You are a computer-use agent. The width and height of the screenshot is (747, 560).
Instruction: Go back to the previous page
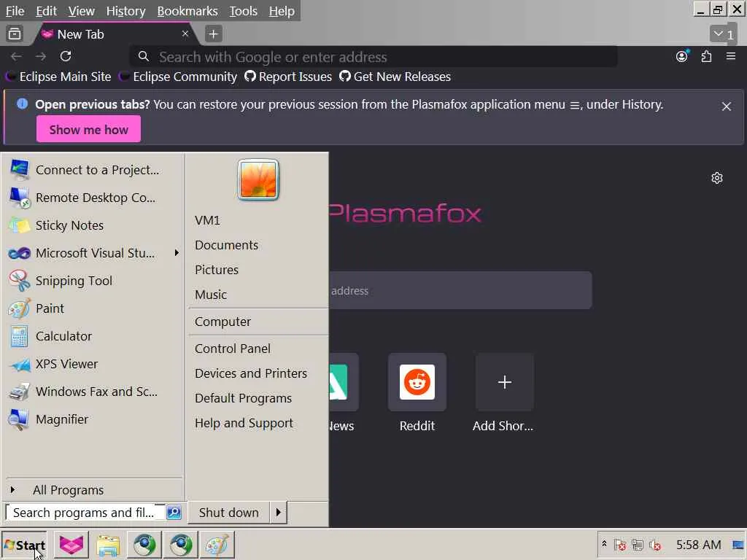coord(16,56)
